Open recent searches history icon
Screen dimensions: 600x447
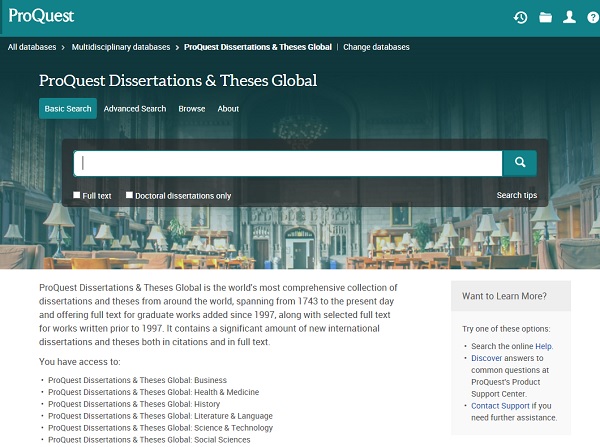point(520,17)
